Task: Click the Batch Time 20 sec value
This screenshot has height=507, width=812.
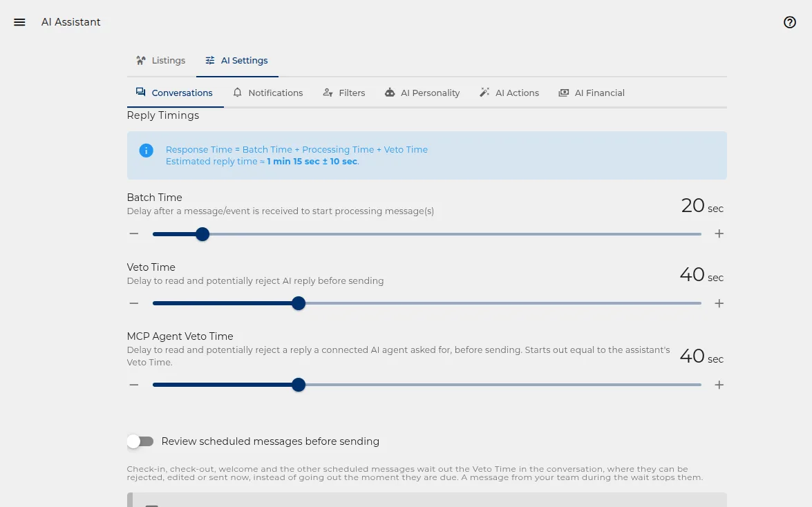Action: coord(702,206)
